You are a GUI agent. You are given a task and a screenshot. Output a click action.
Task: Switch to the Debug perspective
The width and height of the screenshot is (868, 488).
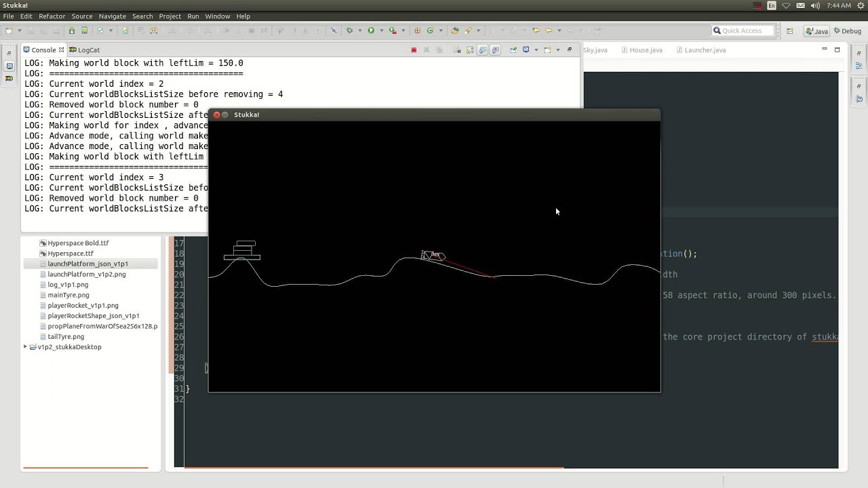[847, 30]
